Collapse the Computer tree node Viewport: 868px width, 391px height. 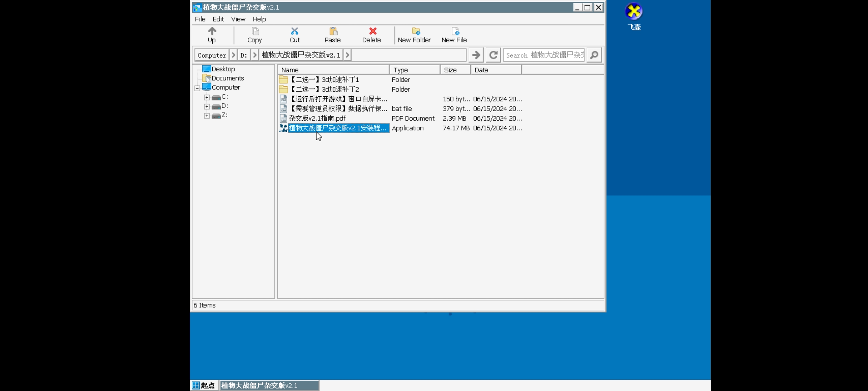click(x=197, y=88)
